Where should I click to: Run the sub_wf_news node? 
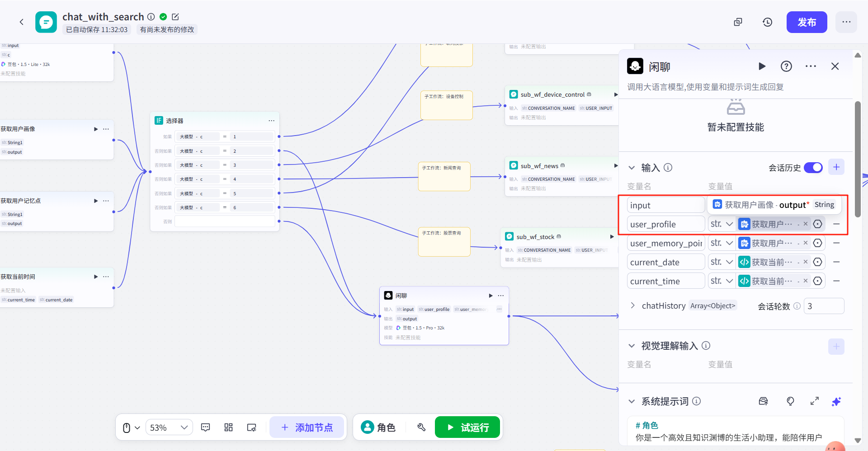[x=615, y=166]
